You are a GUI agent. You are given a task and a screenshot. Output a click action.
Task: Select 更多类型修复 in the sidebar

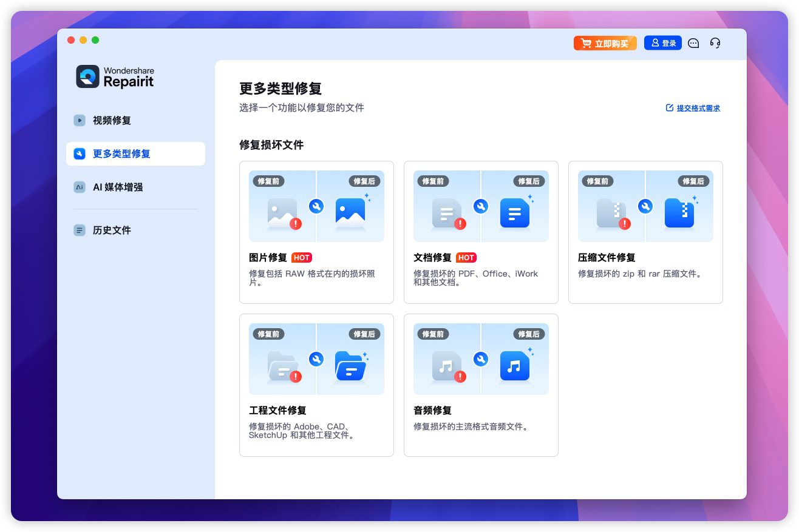point(121,153)
